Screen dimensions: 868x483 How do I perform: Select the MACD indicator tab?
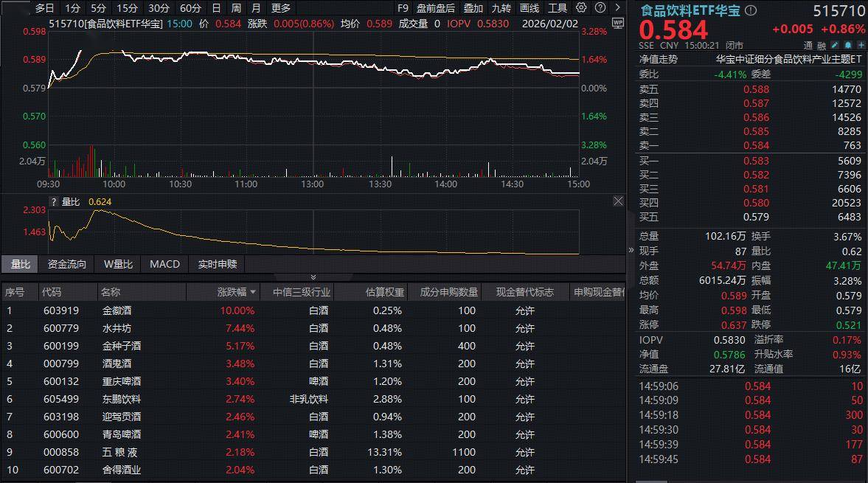(x=164, y=264)
